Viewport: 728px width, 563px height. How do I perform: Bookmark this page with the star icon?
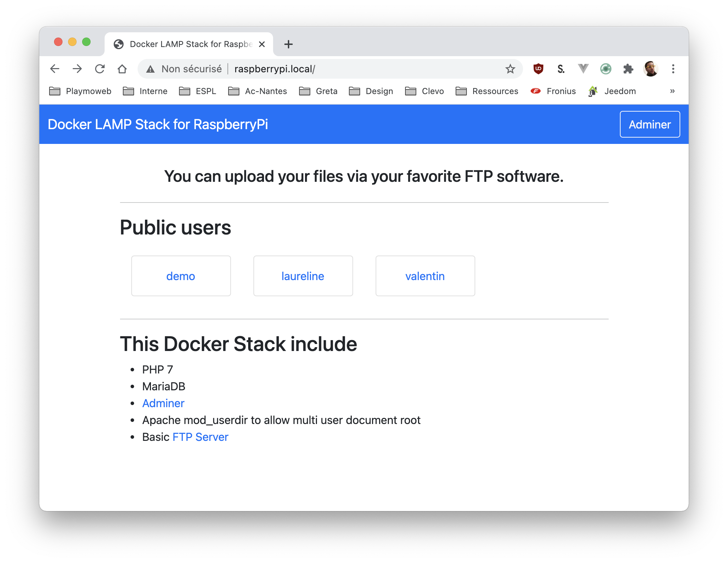[510, 69]
